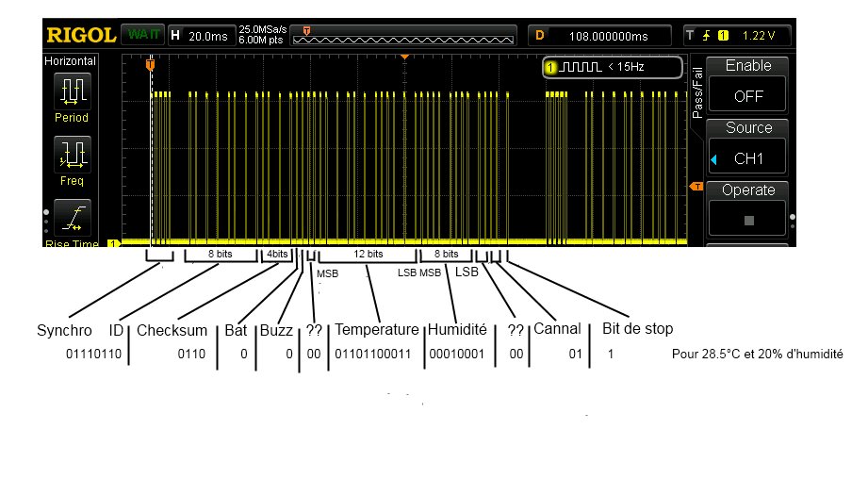Click the 25.0MSa/s sample rate readout
The image size is (868, 479).
pyautogui.click(x=262, y=29)
